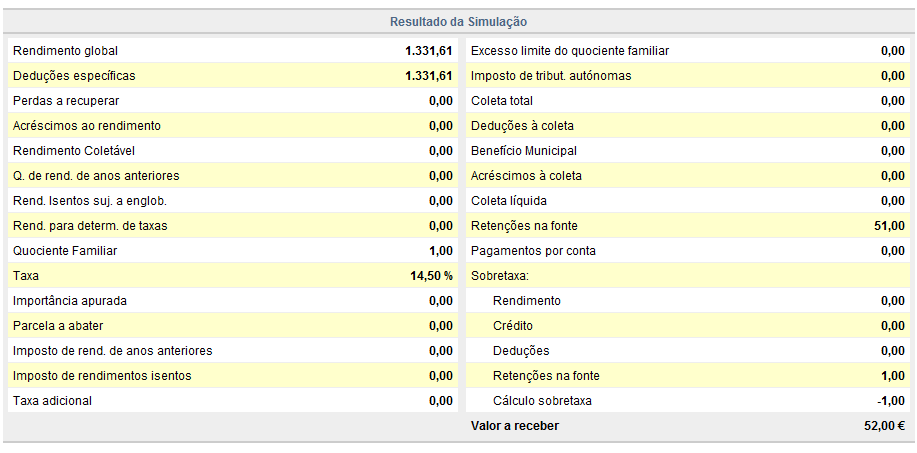Viewport: 917px width, 453px height.
Task: Select the 52,00 € total amount
Action: point(885,426)
